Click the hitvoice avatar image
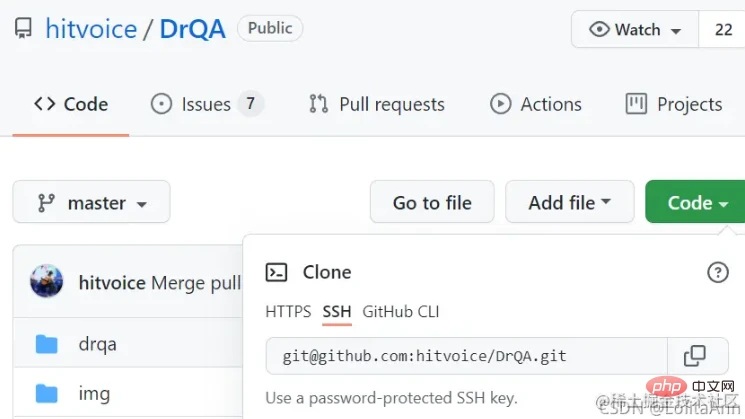The height and width of the screenshot is (419, 745). pos(47,282)
